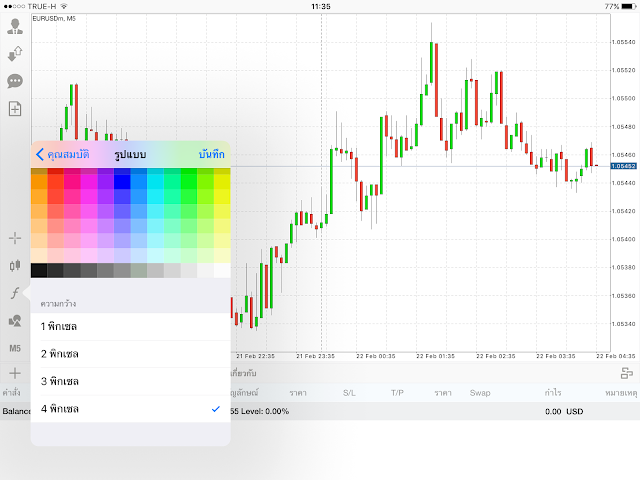Click the กำไร column header

(x=553, y=393)
